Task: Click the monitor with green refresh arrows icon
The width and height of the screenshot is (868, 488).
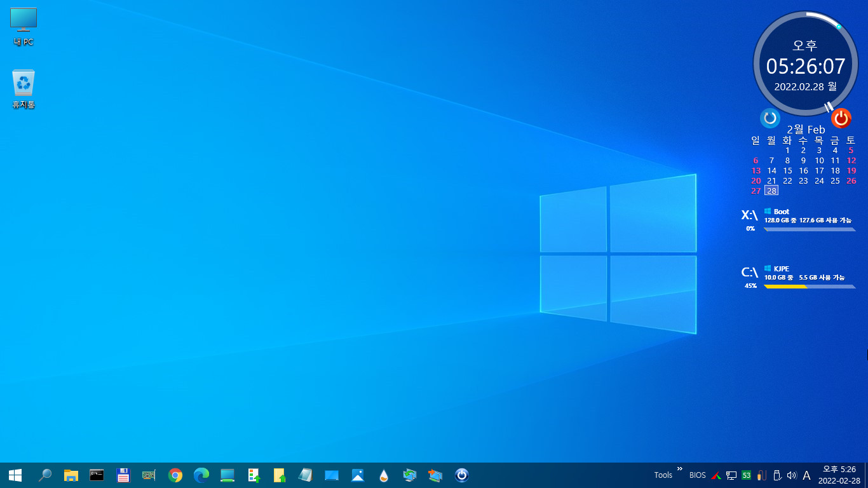Action: coord(410,475)
